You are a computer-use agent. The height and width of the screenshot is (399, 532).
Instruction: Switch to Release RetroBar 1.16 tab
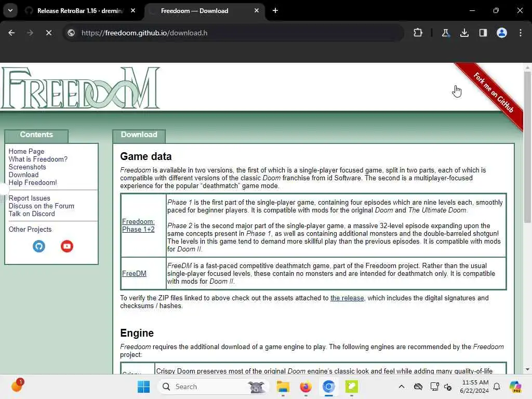click(79, 11)
